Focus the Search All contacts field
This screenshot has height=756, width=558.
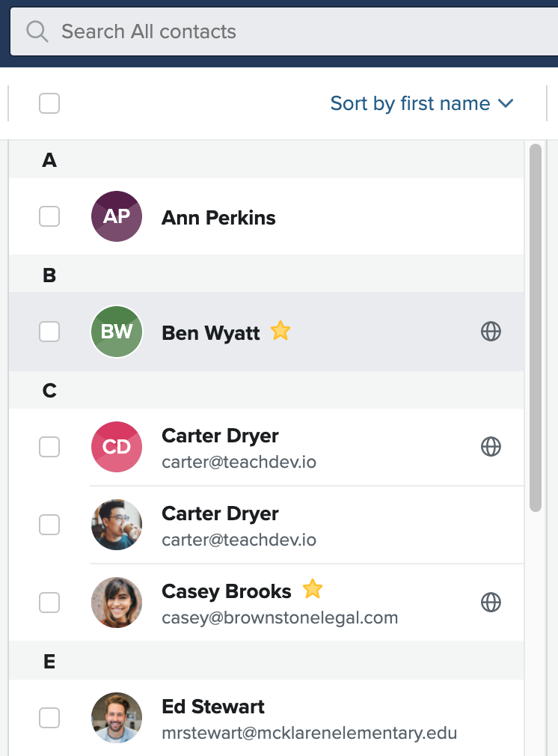[284, 32]
